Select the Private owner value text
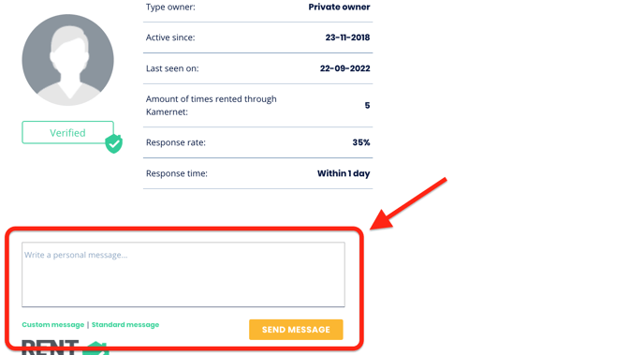Viewport: 644px width, 355px height. pyautogui.click(x=339, y=7)
